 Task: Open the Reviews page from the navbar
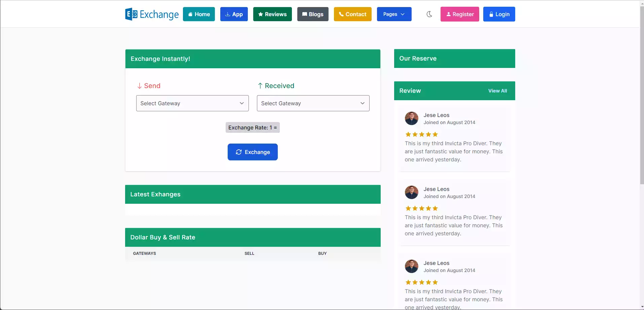coord(272,14)
